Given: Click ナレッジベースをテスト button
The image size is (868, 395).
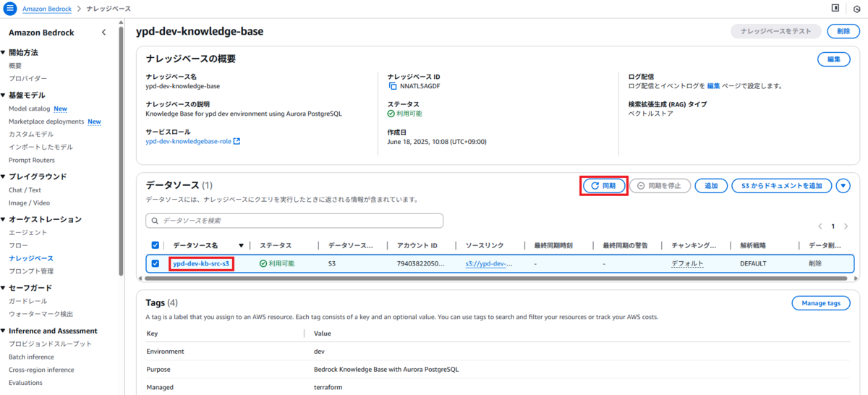Looking at the screenshot, I should [776, 31].
